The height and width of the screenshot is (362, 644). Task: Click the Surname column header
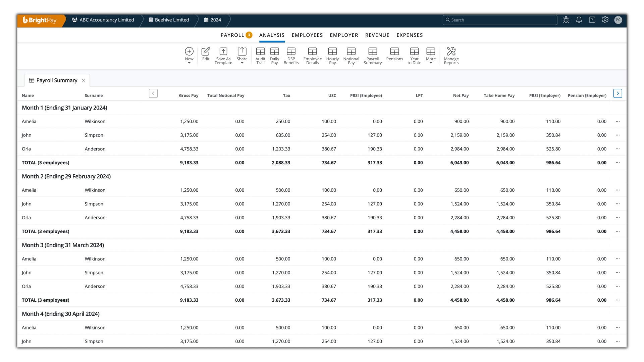(x=94, y=96)
